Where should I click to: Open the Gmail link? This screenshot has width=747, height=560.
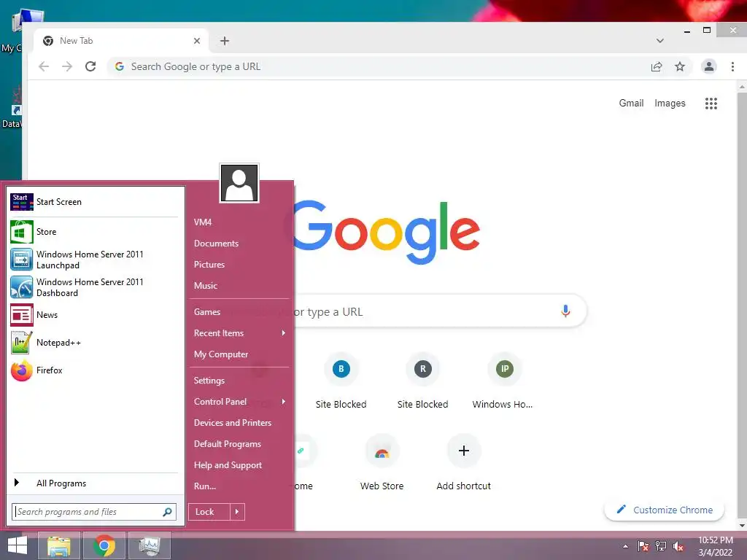pos(631,104)
